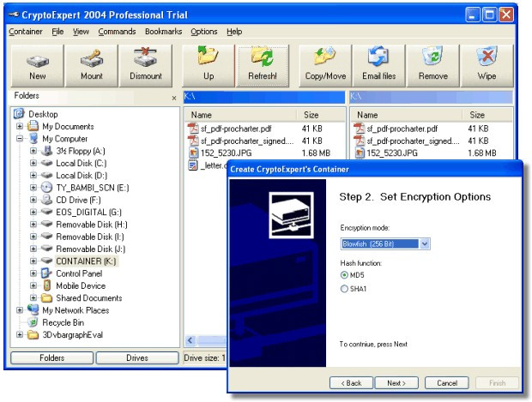Screen dimensions: 532x402
Task: Click left pane horizontal scrollbar left arrow
Action: (190, 340)
